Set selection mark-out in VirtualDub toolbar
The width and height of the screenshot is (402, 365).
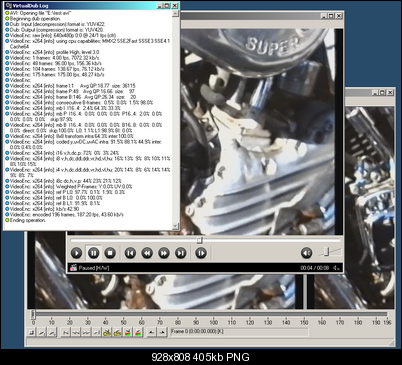click(162, 332)
